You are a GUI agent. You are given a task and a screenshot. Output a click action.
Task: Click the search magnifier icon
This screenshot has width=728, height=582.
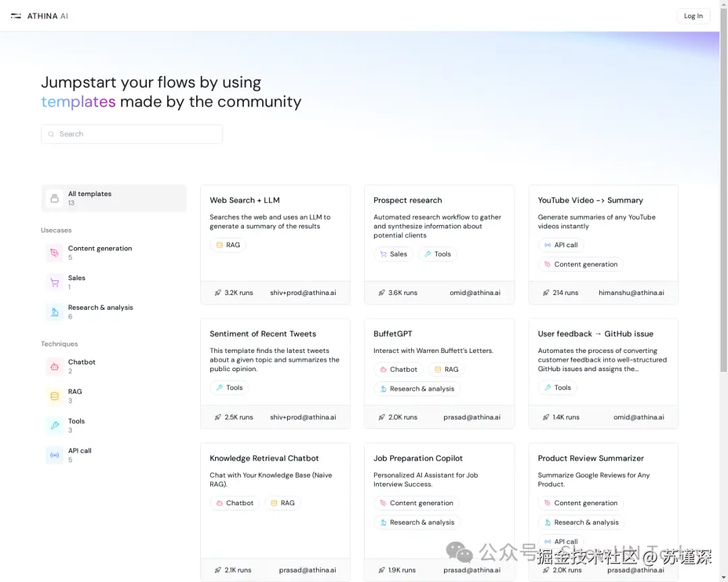click(51, 134)
